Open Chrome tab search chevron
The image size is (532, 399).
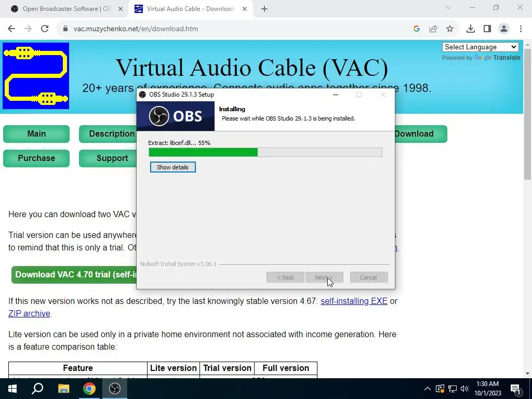pyautogui.click(x=448, y=7)
